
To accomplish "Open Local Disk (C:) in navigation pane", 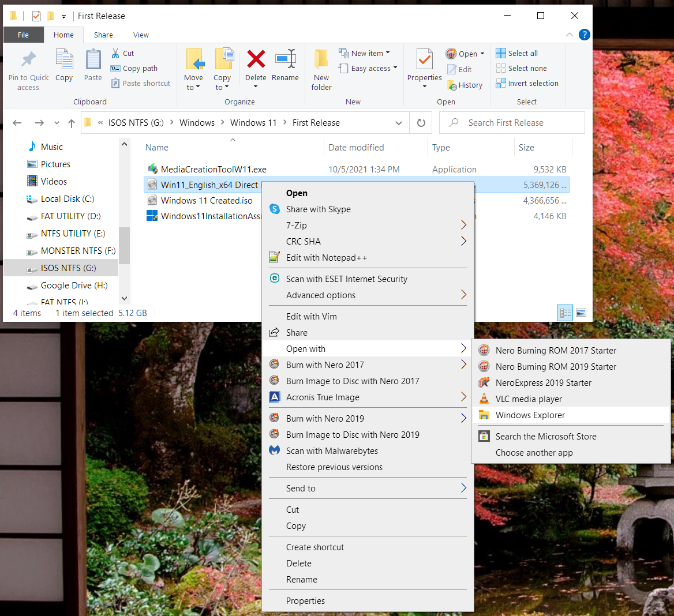I will pos(68,199).
